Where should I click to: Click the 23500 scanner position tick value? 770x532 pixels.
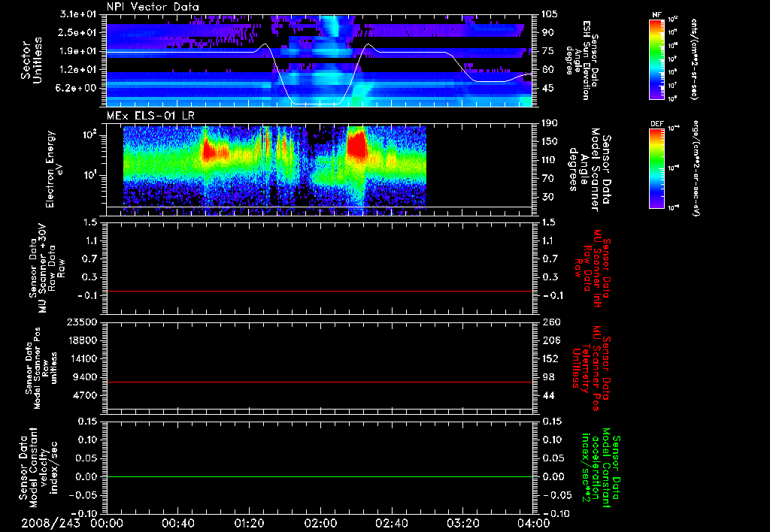pyautogui.click(x=83, y=322)
